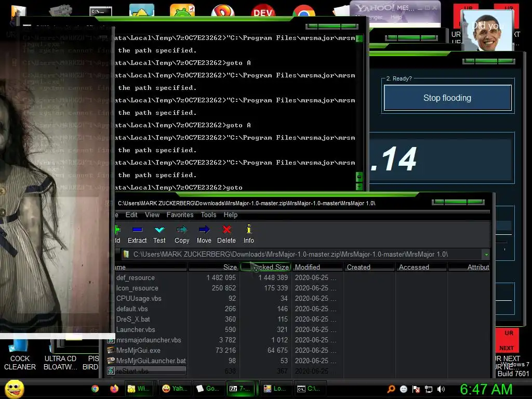Select the CPUUsage.vbs file

coord(139,298)
